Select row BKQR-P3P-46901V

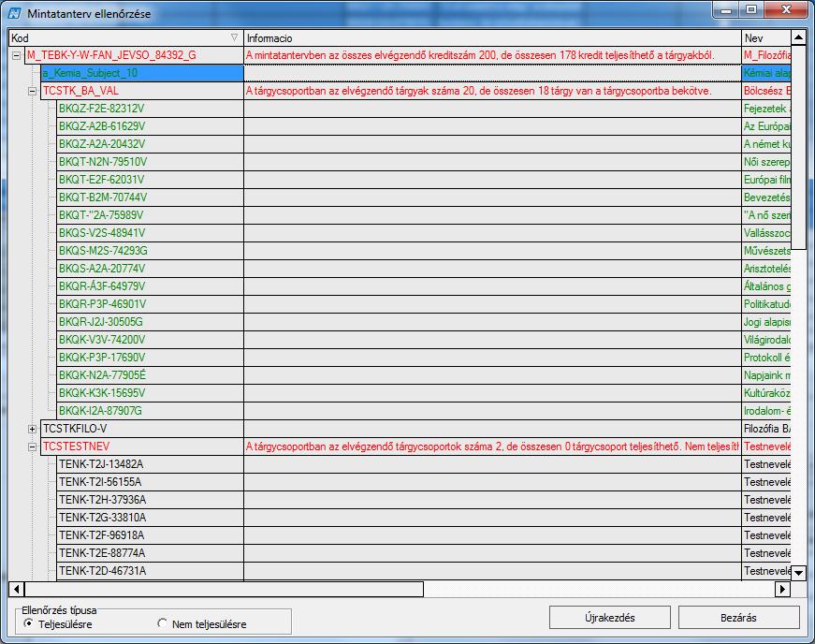click(x=150, y=304)
